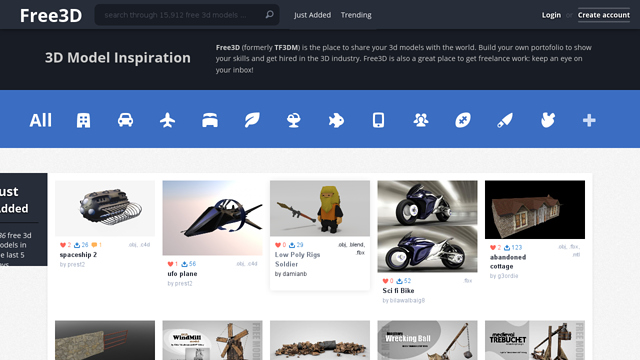Show All categories in the blue bar

click(x=41, y=120)
